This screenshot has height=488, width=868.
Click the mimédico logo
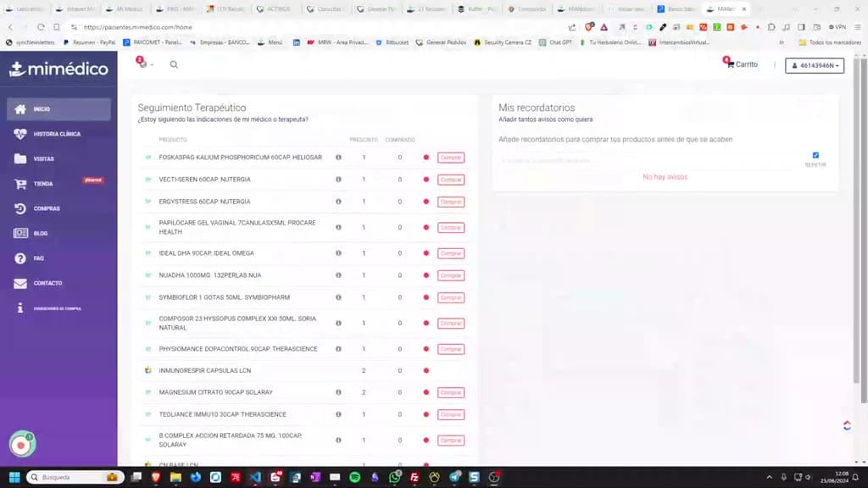[x=58, y=69]
